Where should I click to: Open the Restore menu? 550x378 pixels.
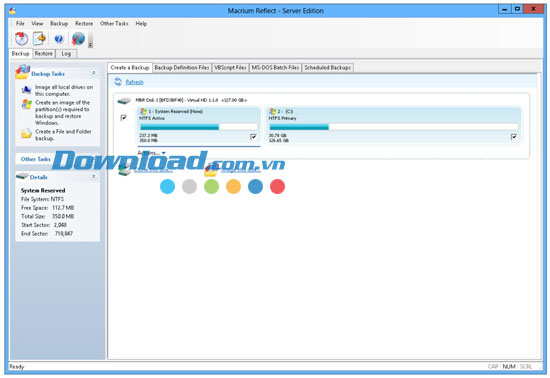point(84,23)
